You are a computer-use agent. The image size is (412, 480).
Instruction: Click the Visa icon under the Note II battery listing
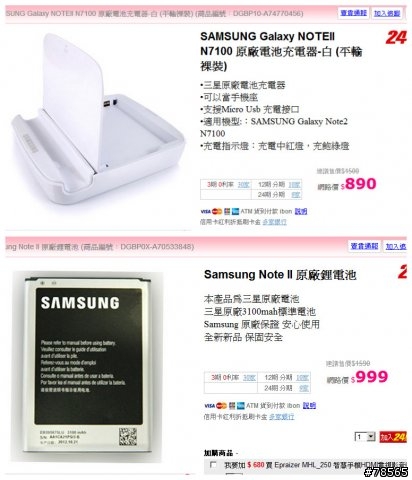coord(209,406)
